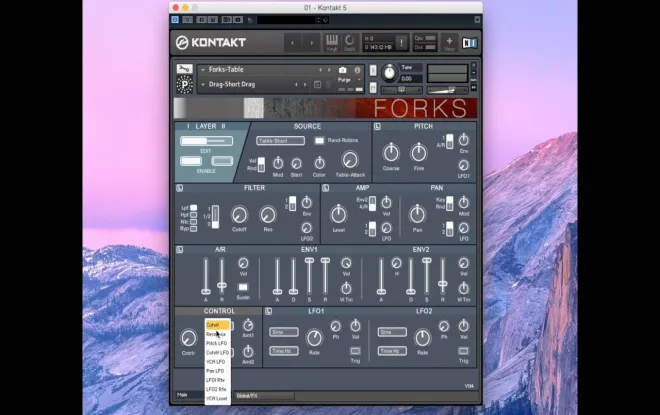Switch to the Global/FX tab
The height and width of the screenshot is (415, 660).
265,396
